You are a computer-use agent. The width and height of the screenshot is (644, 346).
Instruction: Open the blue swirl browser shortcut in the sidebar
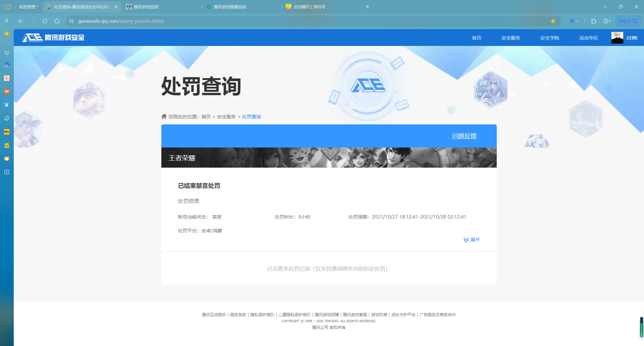(x=7, y=65)
